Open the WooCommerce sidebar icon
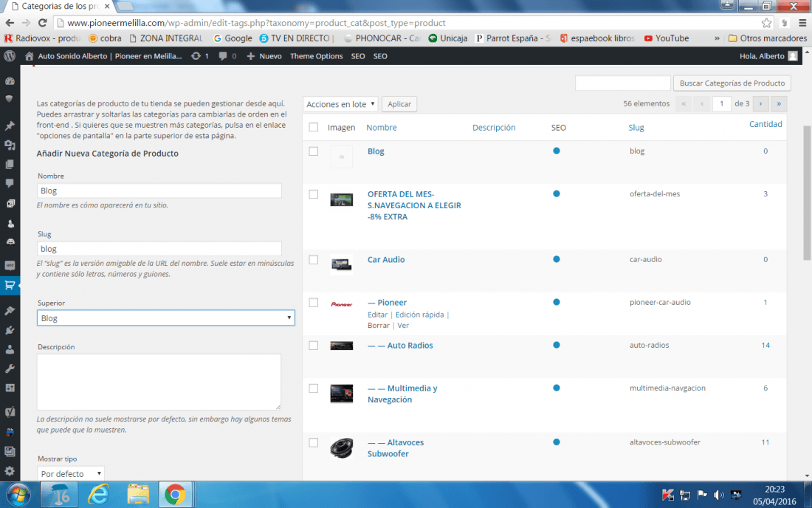The height and width of the screenshot is (508, 812). [10, 266]
